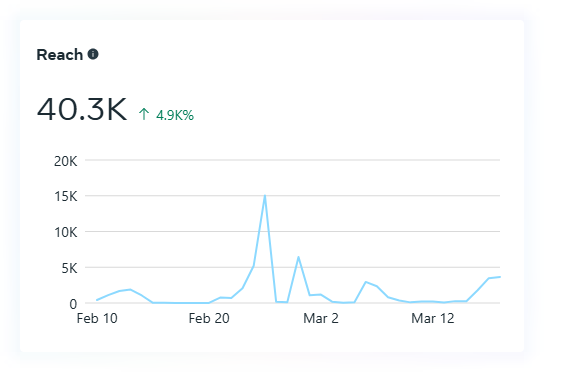The width and height of the screenshot is (564, 392).
Task: Click the Mar 2 axis label
Action: click(321, 318)
